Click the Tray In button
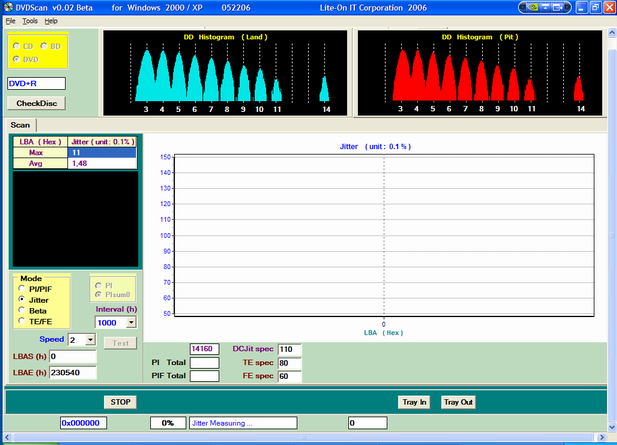The image size is (617, 445). click(414, 402)
